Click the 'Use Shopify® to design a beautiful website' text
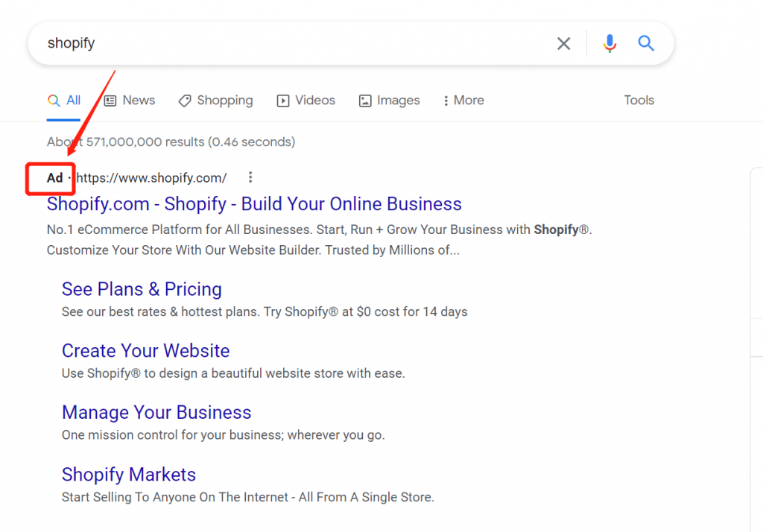The width and height of the screenshot is (763, 532). [233, 373]
